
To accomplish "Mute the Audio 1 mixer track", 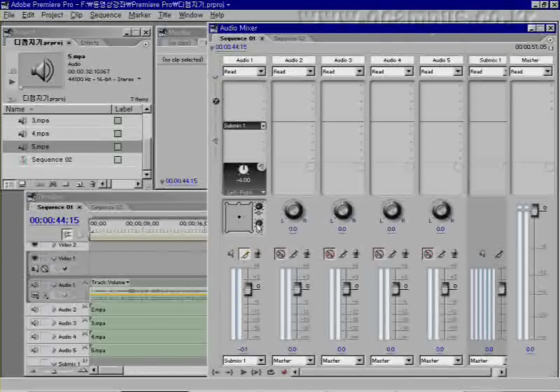I will pos(231,254).
